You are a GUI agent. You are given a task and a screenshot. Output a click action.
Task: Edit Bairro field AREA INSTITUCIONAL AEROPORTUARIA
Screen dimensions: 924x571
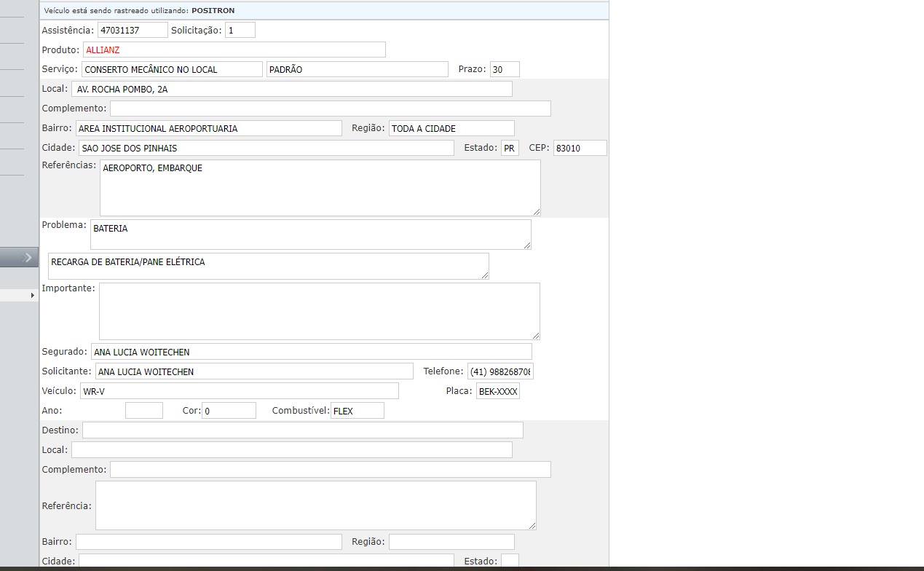point(208,128)
